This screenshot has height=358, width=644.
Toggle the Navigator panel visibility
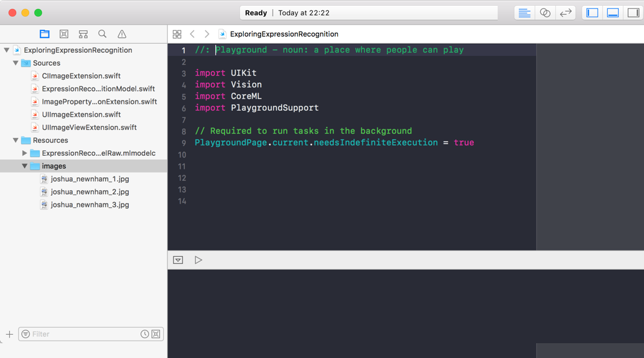(592, 13)
